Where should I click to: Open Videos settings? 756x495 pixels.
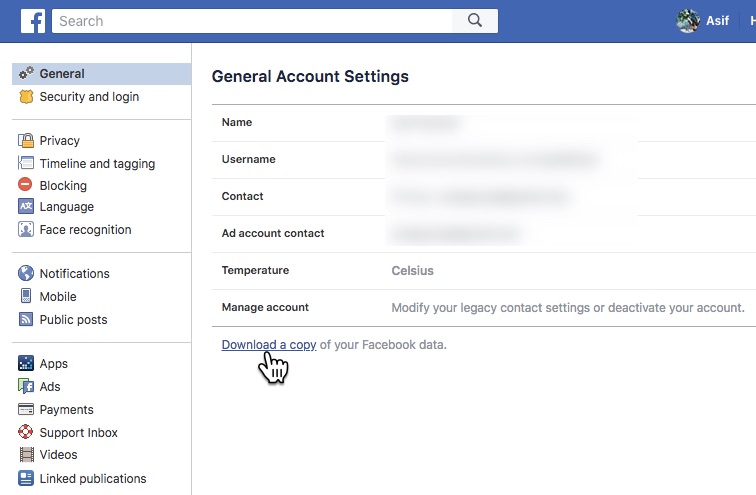58,455
